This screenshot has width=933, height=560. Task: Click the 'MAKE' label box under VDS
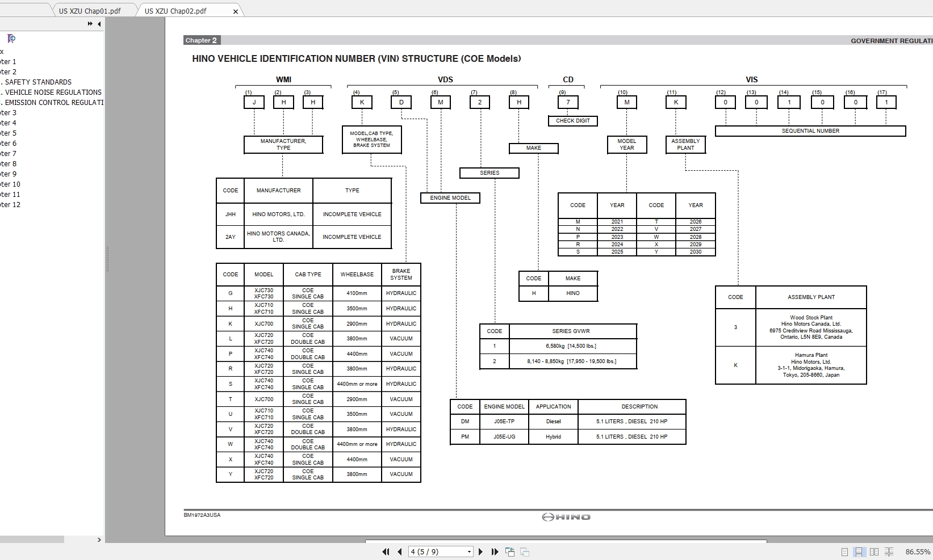pyautogui.click(x=534, y=148)
